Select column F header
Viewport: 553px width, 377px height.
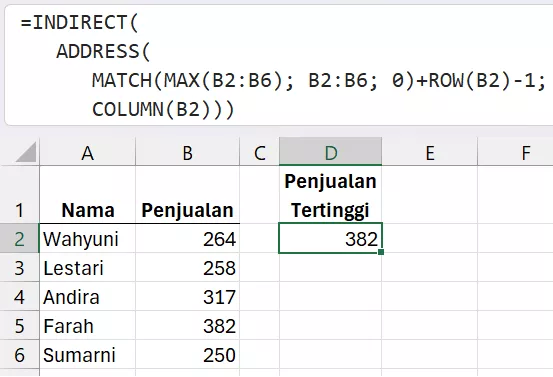pos(515,152)
